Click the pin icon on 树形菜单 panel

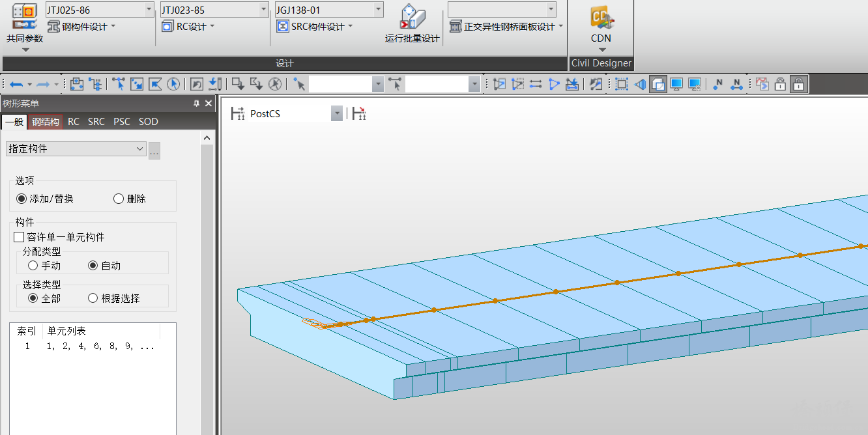point(196,104)
